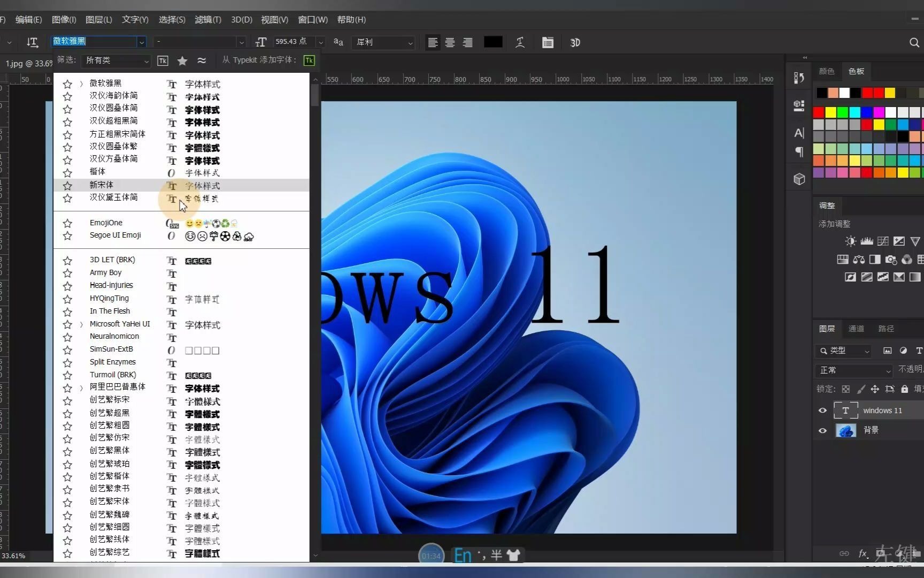Image resolution: width=924 pixels, height=578 pixels.
Task: Switch to the 颜色 tab
Action: pos(827,71)
